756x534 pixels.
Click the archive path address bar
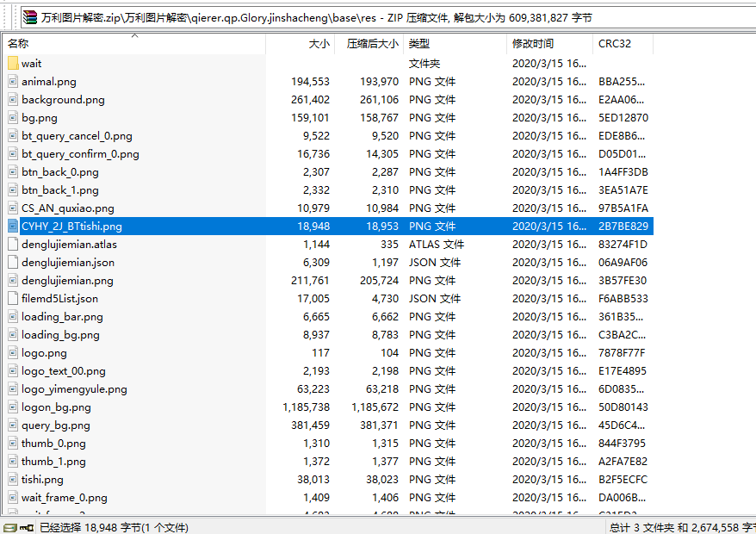258,15
